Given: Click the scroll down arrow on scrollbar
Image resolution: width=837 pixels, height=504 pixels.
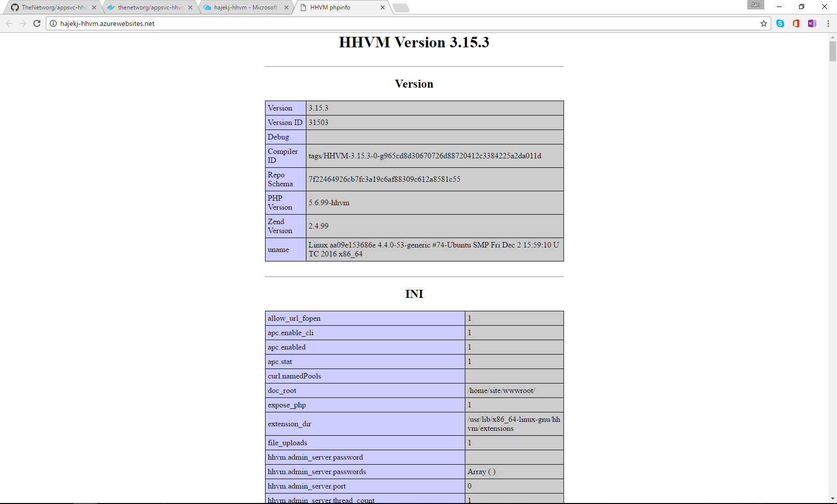Looking at the screenshot, I should [833, 499].
